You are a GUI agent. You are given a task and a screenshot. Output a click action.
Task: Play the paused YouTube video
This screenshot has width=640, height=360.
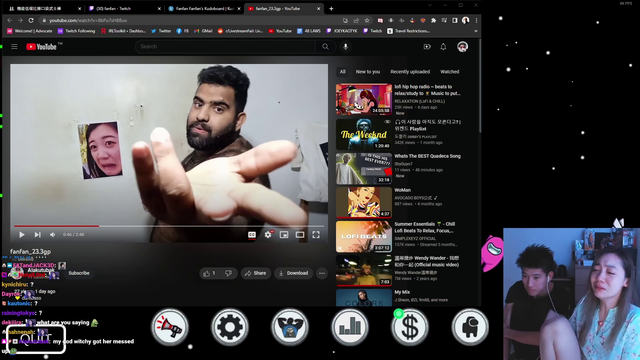click(22, 235)
